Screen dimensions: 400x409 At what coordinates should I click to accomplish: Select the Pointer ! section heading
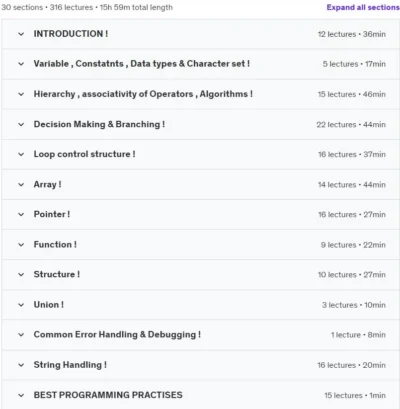[x=52, y=214]
